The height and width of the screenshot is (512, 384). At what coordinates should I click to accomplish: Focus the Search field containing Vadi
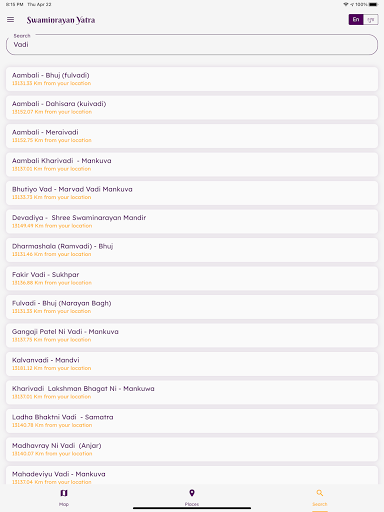point(192,44)
